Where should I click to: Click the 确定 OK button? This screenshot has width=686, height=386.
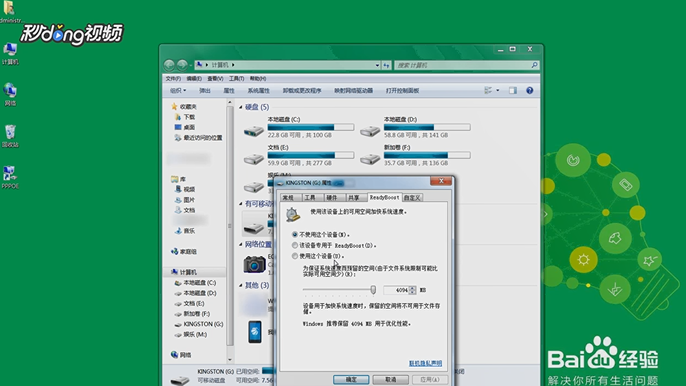351,379
